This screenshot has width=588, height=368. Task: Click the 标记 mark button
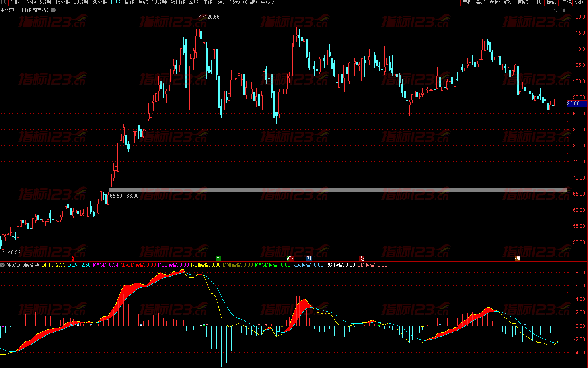[x=551, y=2]
